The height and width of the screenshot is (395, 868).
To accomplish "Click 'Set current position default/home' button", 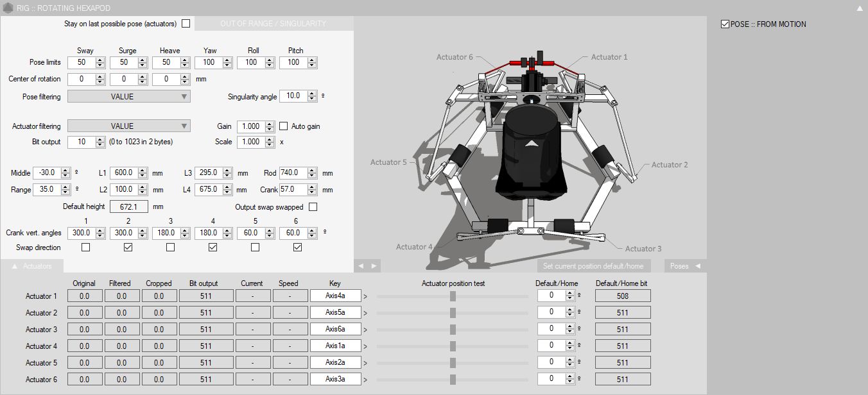I will pos(594,266).
